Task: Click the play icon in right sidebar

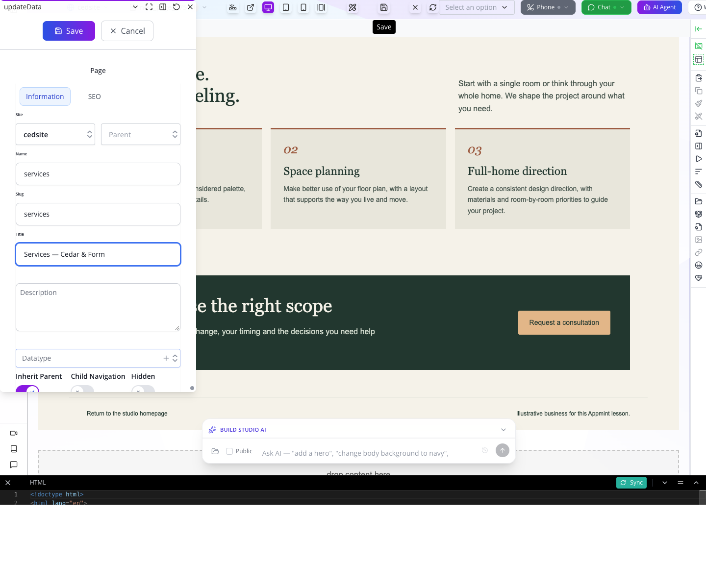Action: pos(699,159)
